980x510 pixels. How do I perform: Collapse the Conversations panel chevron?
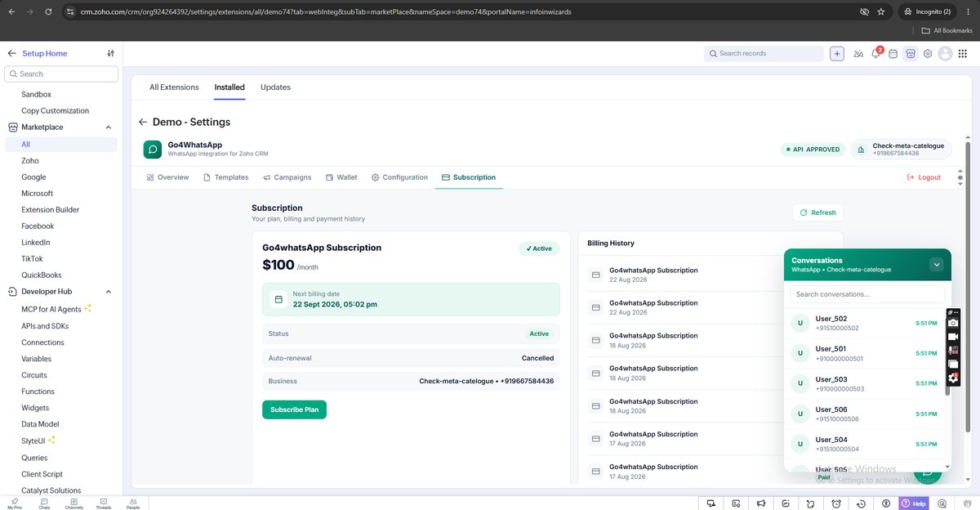pos(937,265)
